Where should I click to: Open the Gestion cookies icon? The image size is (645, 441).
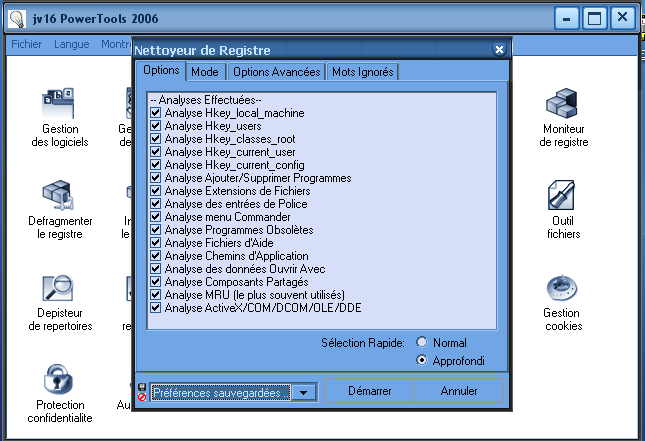coord(564,289)
